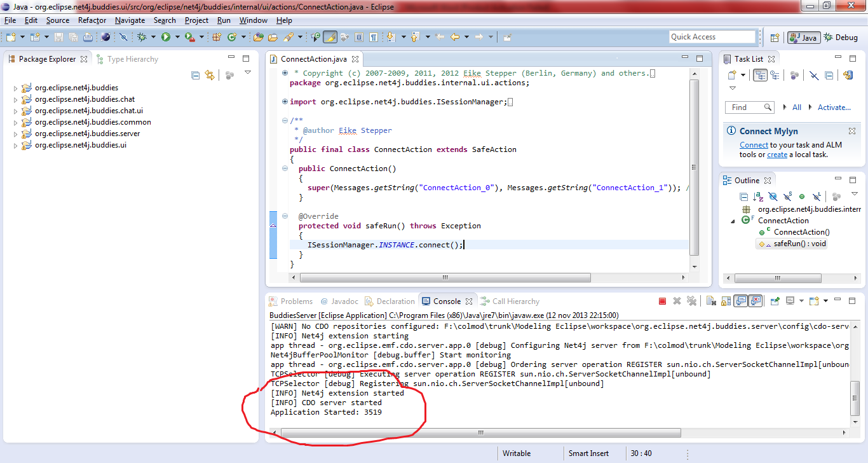Collapse all in Package Explorer
The width and height of the screenshot is (868, 463).
(x=195, y=75)
